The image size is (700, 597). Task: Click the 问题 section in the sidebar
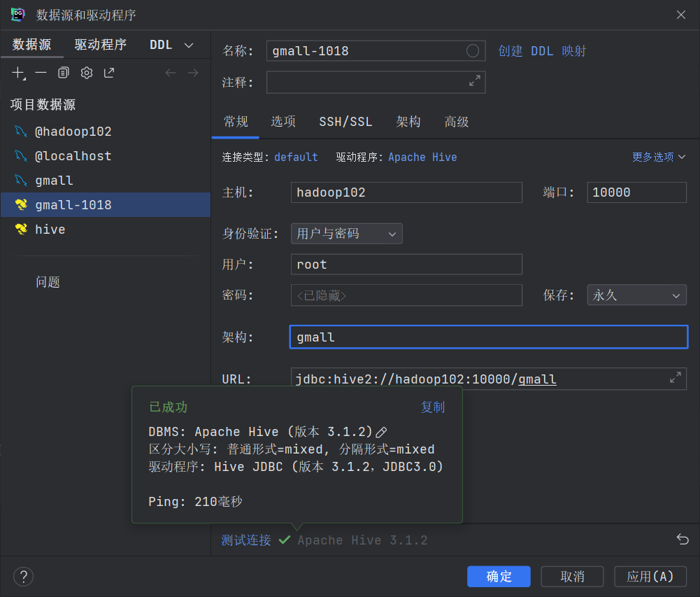point(48,282)
